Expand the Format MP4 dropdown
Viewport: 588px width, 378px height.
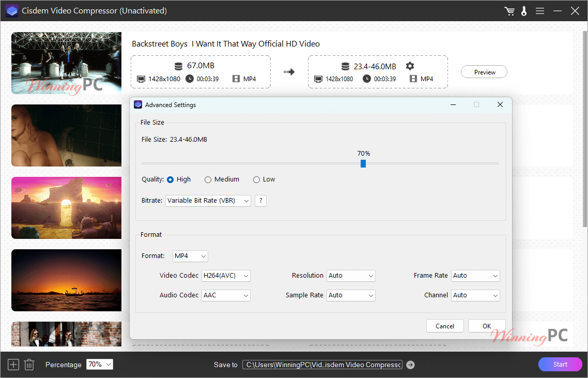point(190,256)
